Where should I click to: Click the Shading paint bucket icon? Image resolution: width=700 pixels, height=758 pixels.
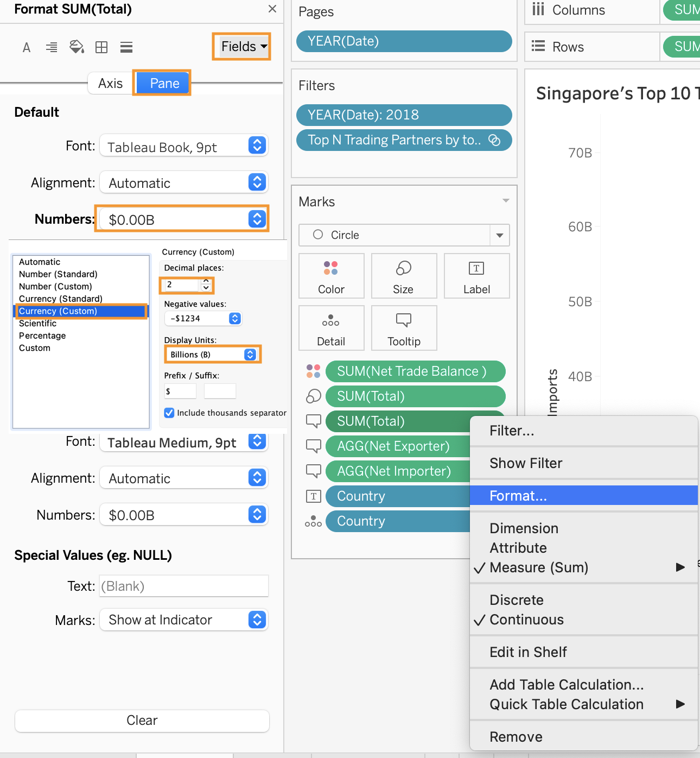pyautogui.click(x=77, y=47)
